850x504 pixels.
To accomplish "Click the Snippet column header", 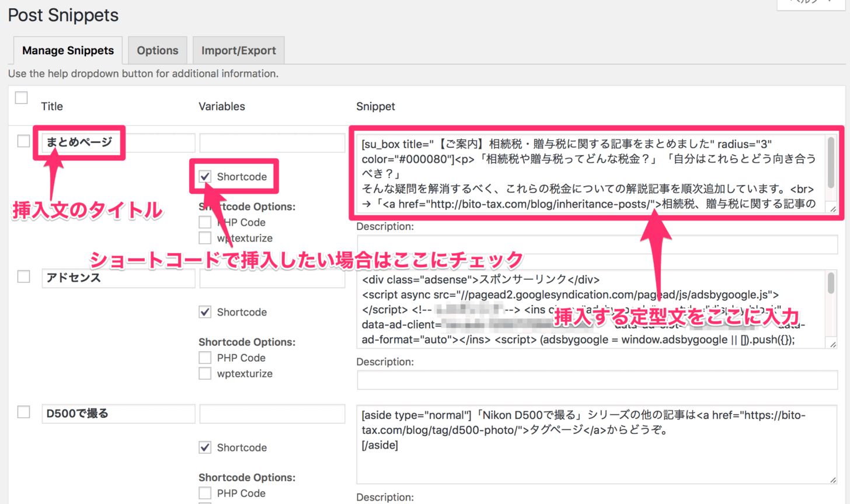I will [x=375, y=106].
